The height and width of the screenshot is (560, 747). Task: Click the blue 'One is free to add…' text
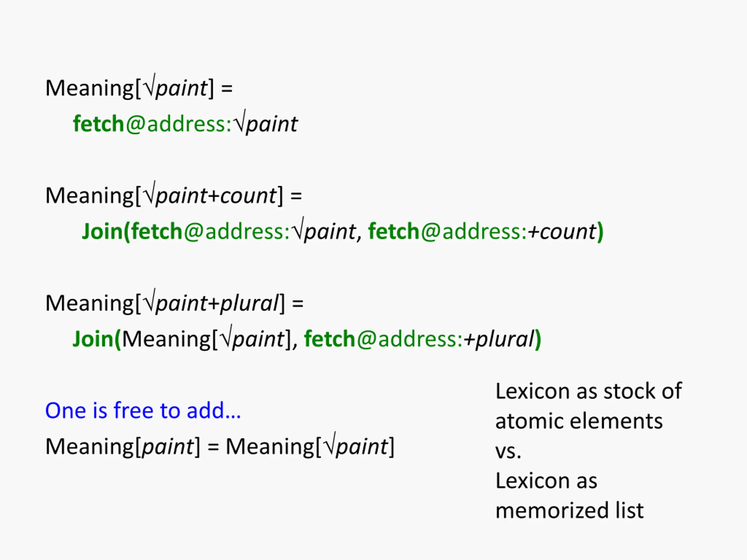pyautogui.click(x=143, y=410)
